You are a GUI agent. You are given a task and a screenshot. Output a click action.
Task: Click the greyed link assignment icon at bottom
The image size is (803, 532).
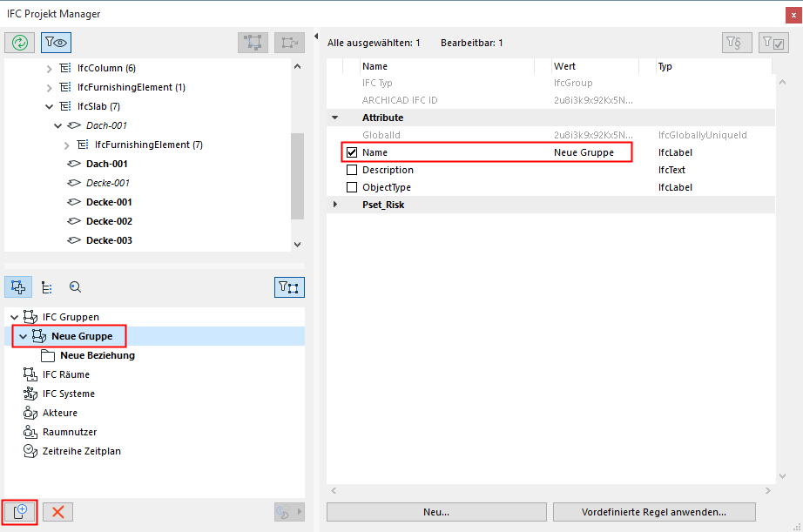coord(283,511)
